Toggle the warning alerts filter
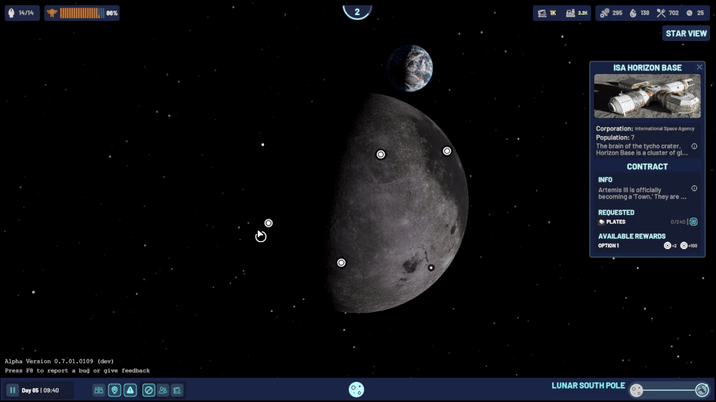 click(x=130, y=390)
